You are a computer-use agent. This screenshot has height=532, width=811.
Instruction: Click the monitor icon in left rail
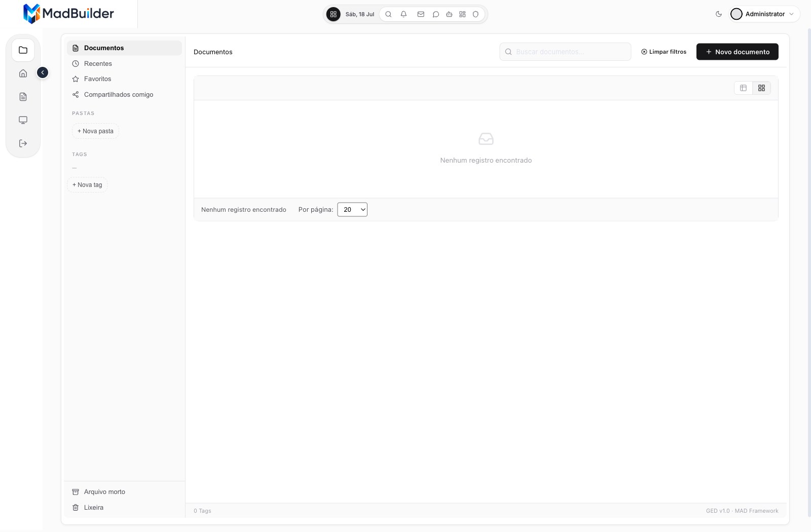(x=23, y=120)
